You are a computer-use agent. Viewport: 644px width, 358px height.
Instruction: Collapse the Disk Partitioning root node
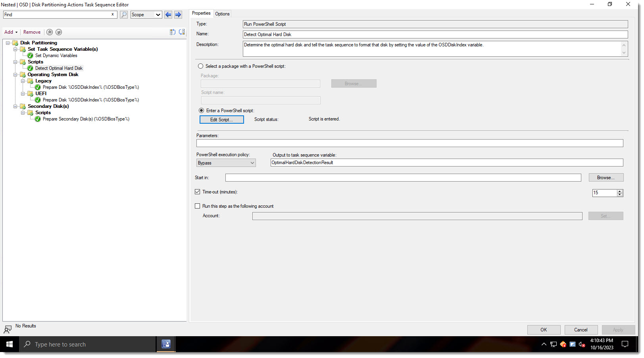8,43
